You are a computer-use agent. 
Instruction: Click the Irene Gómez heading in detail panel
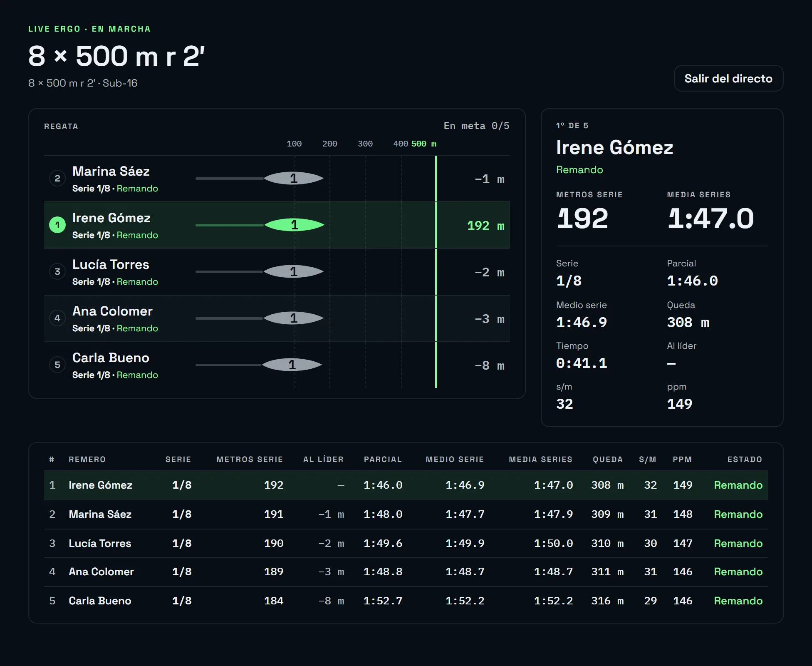coord(614,147)
